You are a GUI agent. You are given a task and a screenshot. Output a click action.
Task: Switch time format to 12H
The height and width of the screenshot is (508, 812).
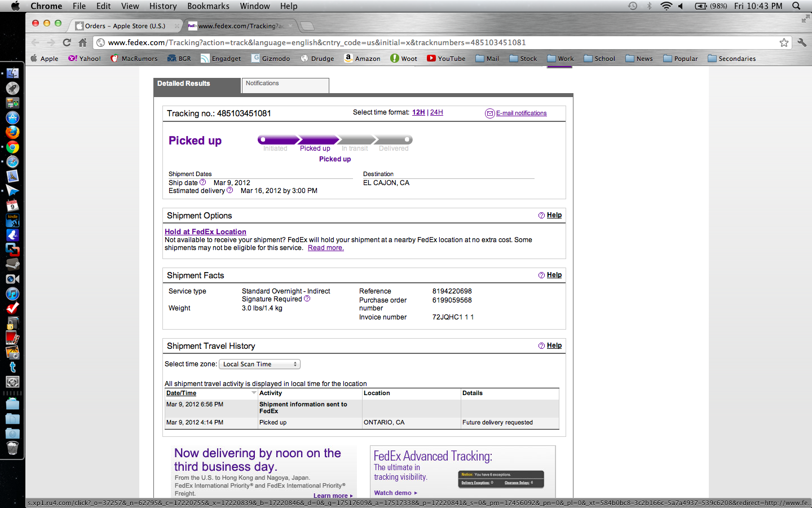coord(418,112)
